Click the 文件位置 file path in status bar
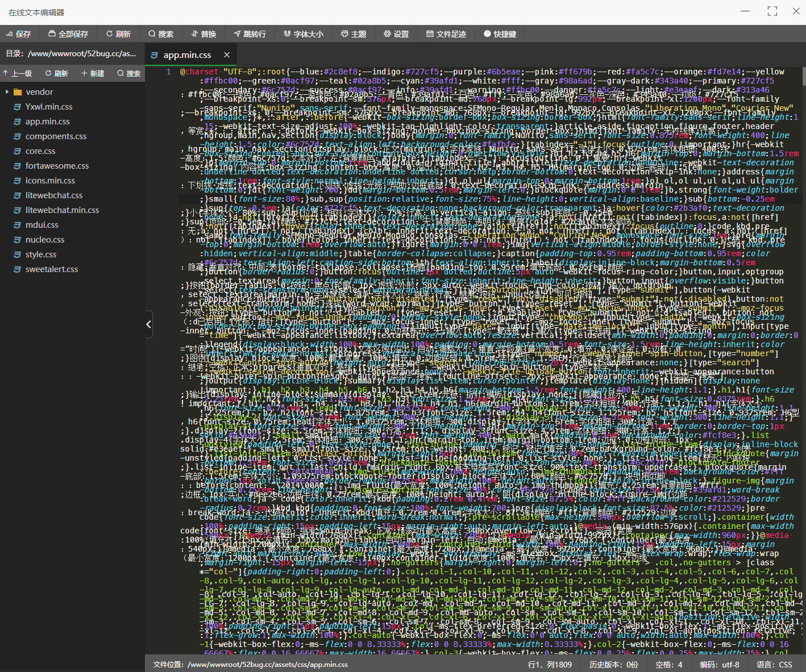Screen dimensions: 806x672 click(x=251, y=665)
